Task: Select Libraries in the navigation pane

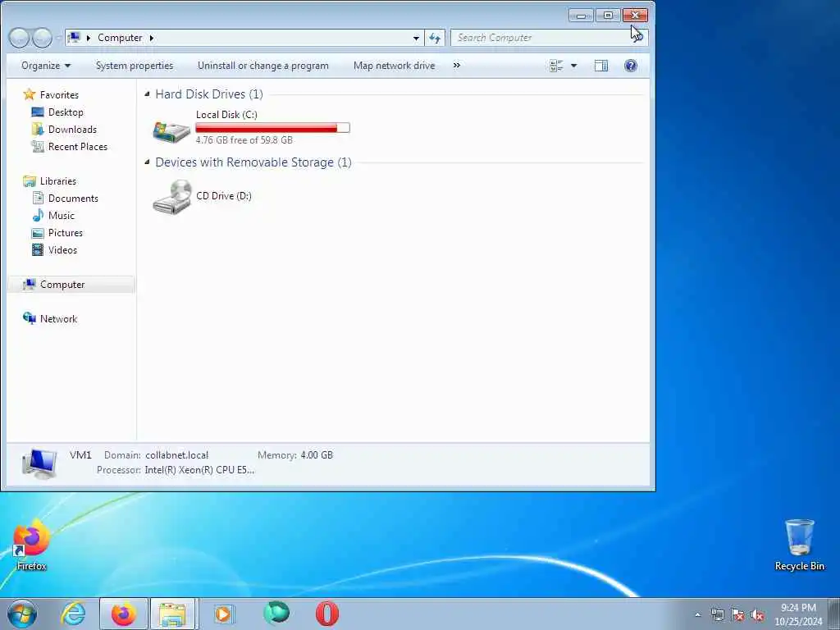Action: (x=58, y=181)
